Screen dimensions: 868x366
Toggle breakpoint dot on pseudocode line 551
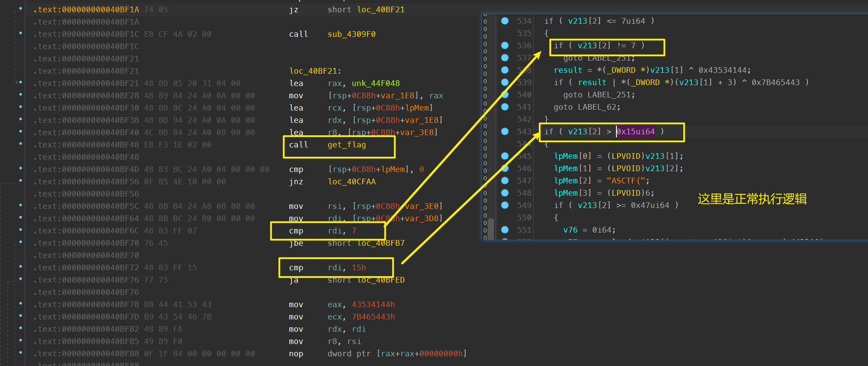click(505, 230)
